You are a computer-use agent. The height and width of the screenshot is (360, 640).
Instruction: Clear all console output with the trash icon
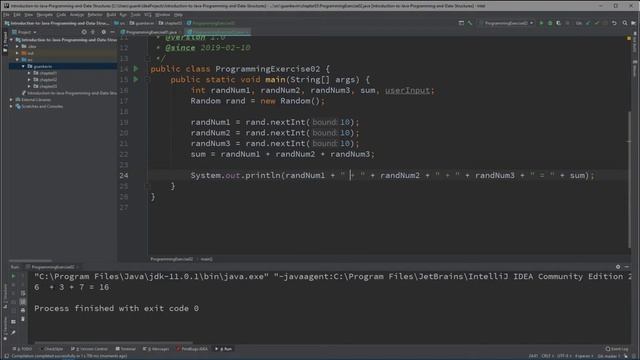click(x=23, y=319)
